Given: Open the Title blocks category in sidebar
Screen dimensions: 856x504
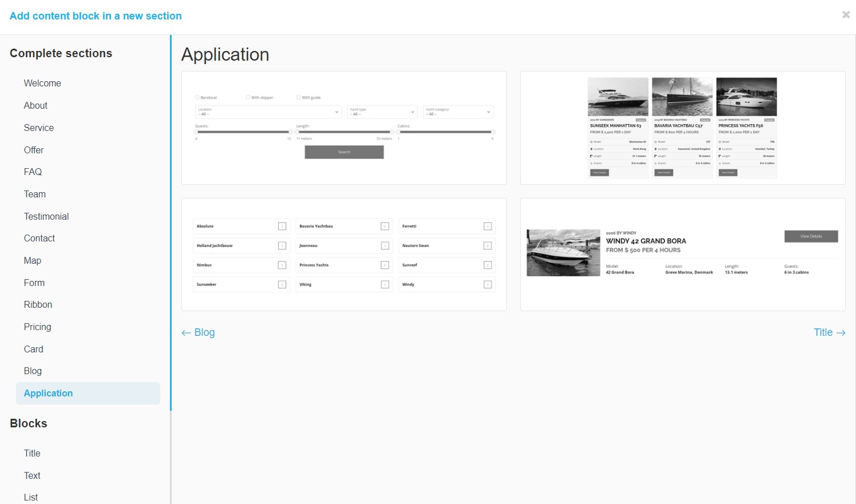Looking at the screenshot, I should 32,453.
